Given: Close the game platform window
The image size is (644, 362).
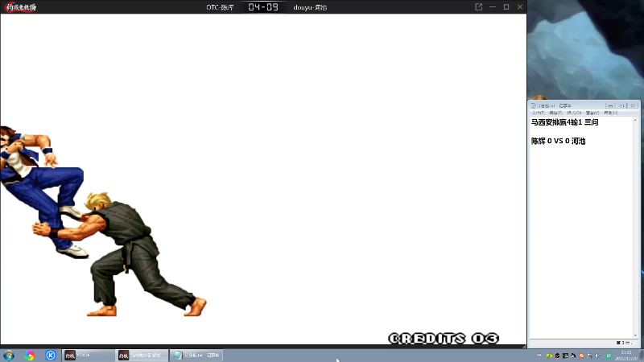Looking at the screenshot, I should click(x=520, y=7).
